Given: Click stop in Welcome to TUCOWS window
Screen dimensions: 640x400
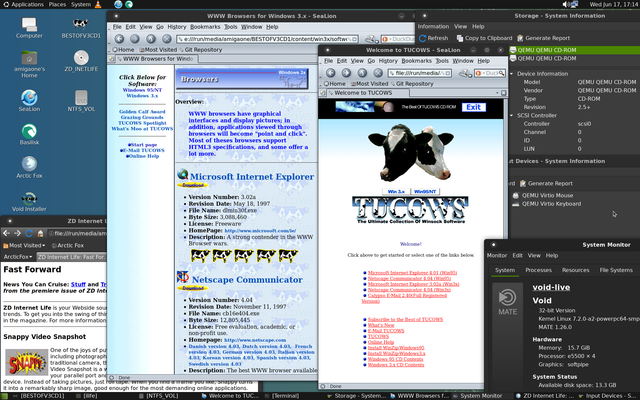Looking at the screenshot, I should coord(378,73).
